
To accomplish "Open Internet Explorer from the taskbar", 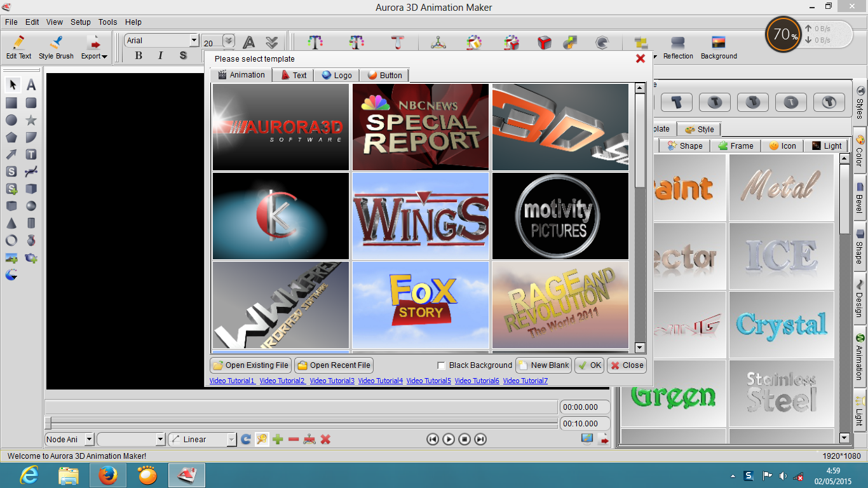I will tap(29, 475).
